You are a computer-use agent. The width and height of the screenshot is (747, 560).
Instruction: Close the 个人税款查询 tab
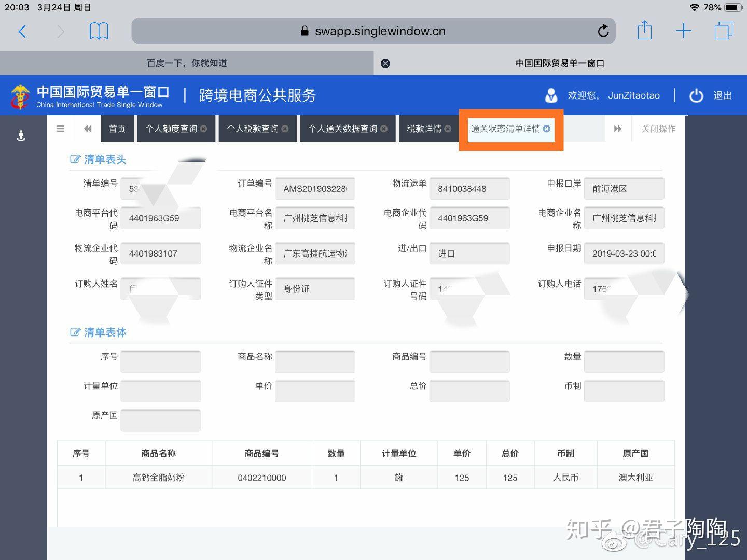[x=285, y=129]
